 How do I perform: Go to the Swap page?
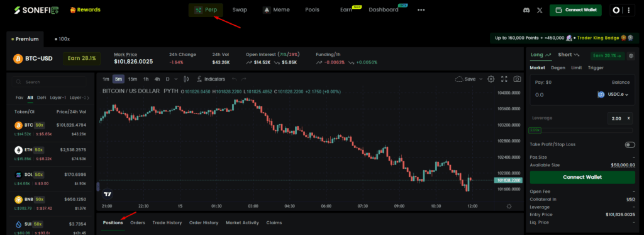click(240, 10)
